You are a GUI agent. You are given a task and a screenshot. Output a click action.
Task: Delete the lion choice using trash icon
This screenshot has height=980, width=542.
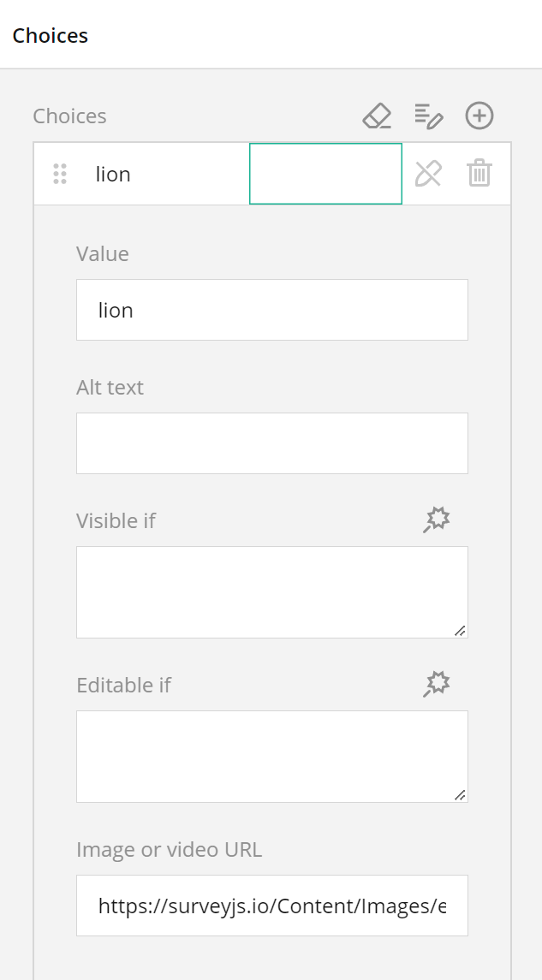479,173
